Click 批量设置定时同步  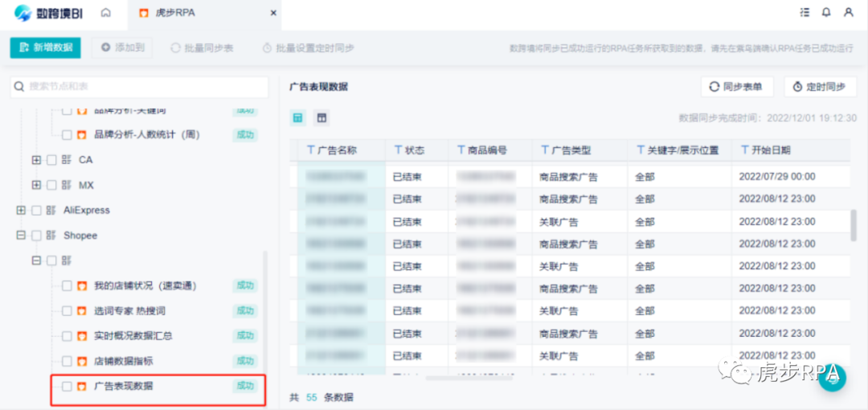(309, 48)
